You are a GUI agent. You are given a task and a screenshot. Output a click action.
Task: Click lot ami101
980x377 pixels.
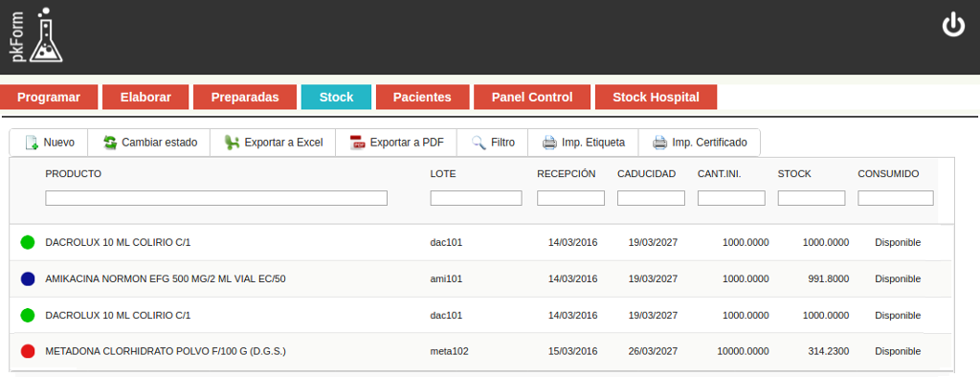(446, 278)
